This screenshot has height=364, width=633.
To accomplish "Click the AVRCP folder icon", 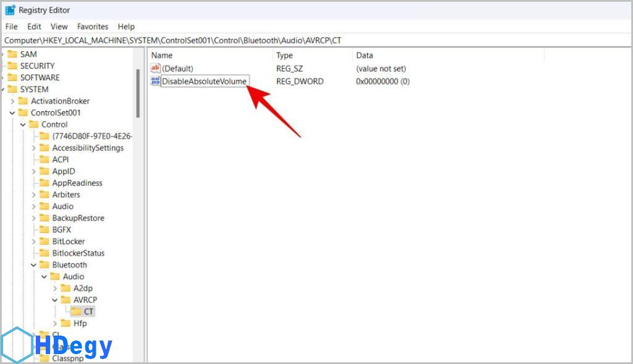I will [x=66, y=300].
